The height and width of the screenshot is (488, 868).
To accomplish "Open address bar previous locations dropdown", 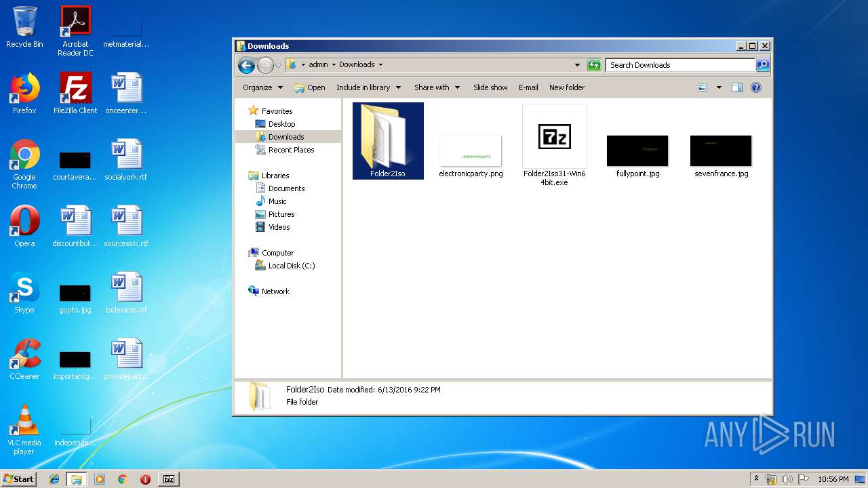I will click(x=577, y=65).
